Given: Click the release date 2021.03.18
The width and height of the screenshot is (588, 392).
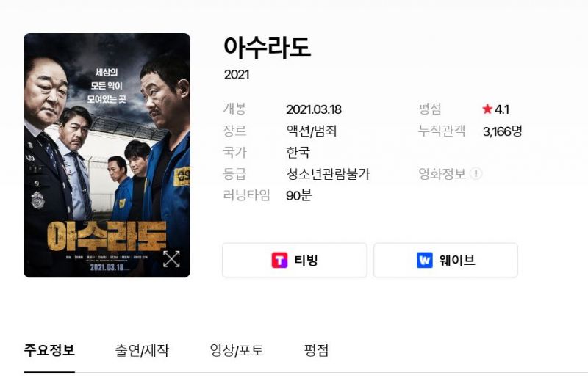Looking at the screenshot, I should 314,109.
